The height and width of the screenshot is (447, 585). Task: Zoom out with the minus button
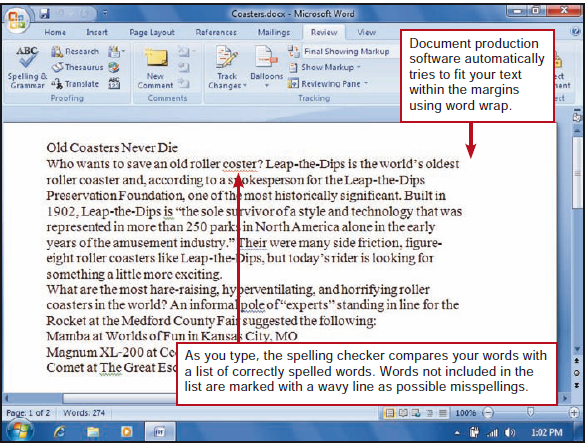tap(488, 413)
